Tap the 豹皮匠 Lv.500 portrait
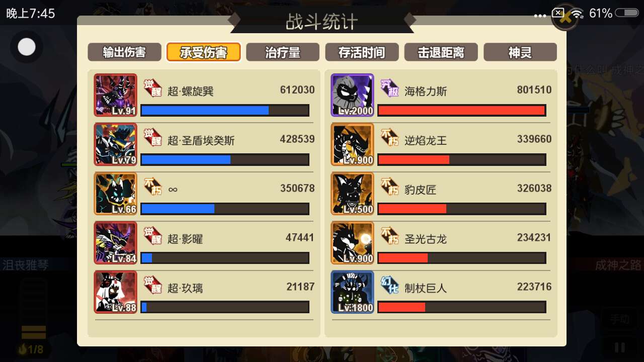 click(x=352, y=194)
